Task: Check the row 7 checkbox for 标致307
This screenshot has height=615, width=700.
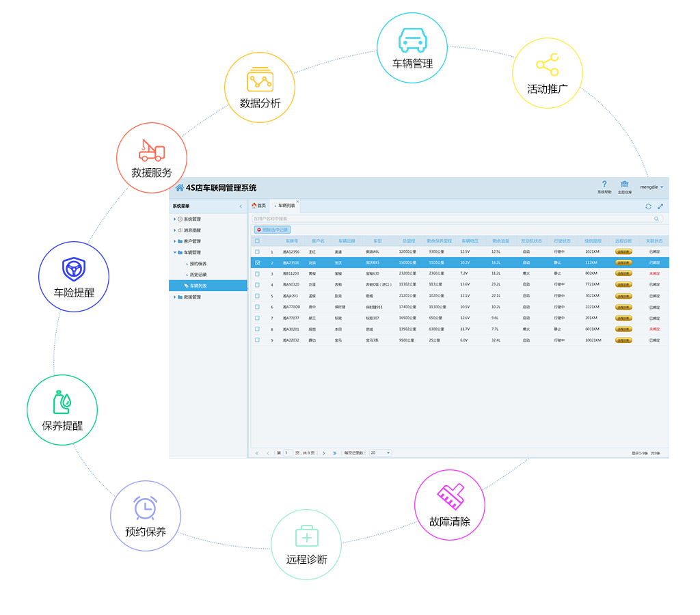Action: click(257, 318)
